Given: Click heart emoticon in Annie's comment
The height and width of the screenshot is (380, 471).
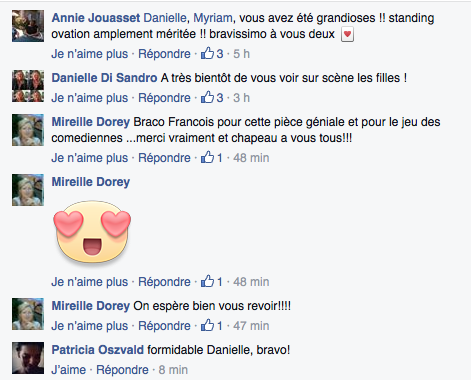Looking at the screenshot, I should click(x=347, y=34).
